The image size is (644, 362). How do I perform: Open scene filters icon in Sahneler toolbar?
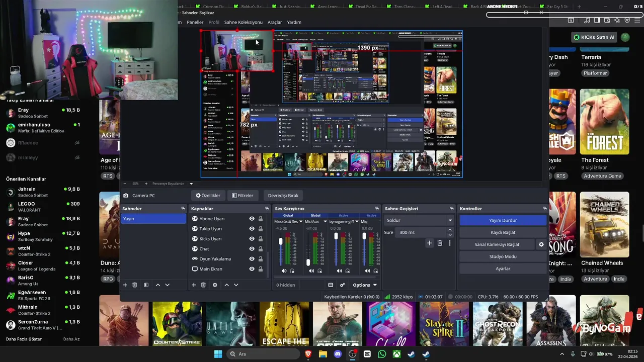click(x=146, y=285)
